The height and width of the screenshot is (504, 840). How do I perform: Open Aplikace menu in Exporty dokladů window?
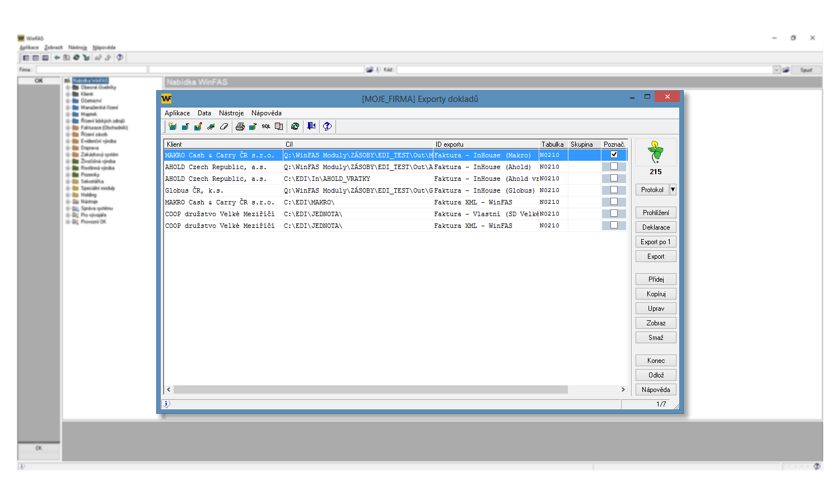pyautogui.click(x=177, y=113)
